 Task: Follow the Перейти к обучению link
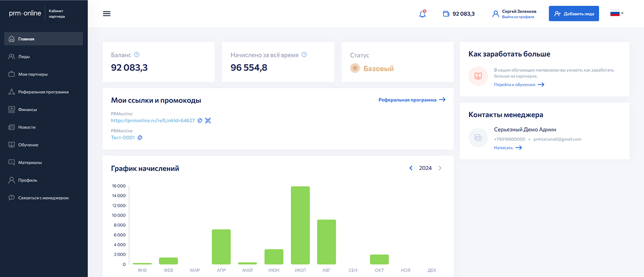(519, 85)
